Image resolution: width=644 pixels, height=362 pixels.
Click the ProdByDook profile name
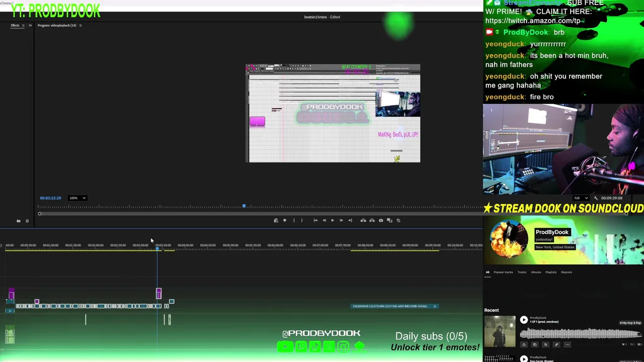click(552, 232)
